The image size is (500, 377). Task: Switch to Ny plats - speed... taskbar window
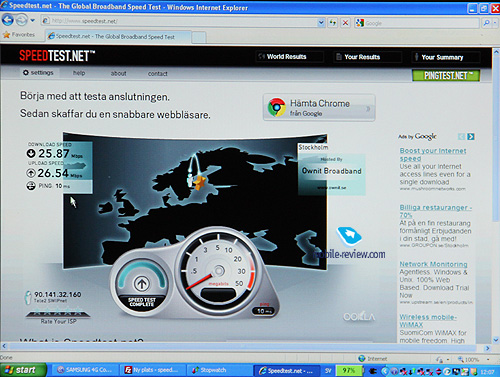pos(153,370)
